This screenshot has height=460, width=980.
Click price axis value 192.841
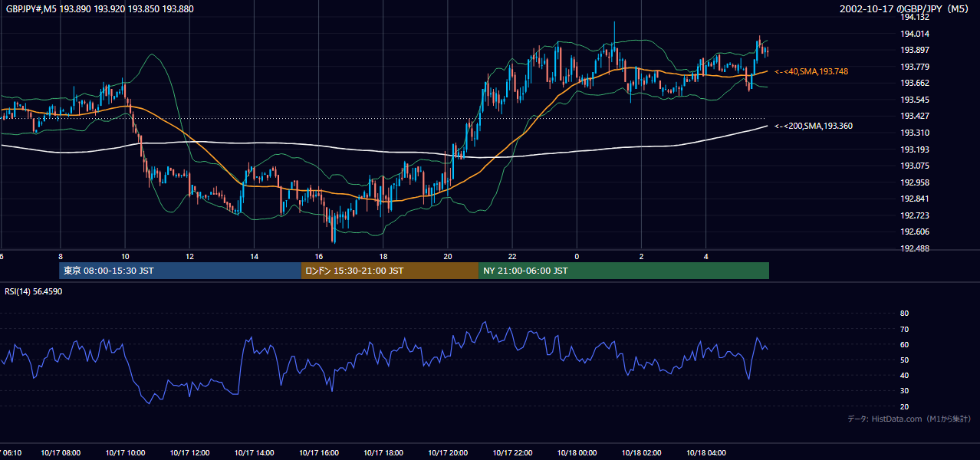pyautogui.click(x=915, y=199)
